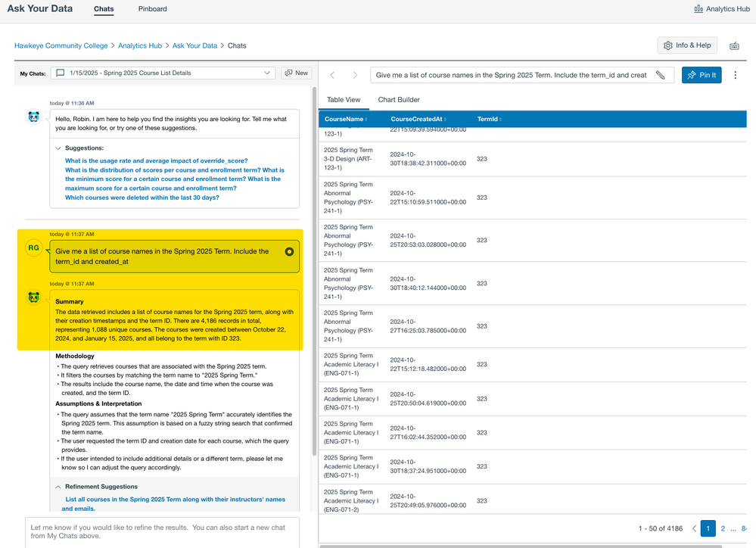Click the chat refinement message input field
This screenshot has width=756, height=548.
162,531
